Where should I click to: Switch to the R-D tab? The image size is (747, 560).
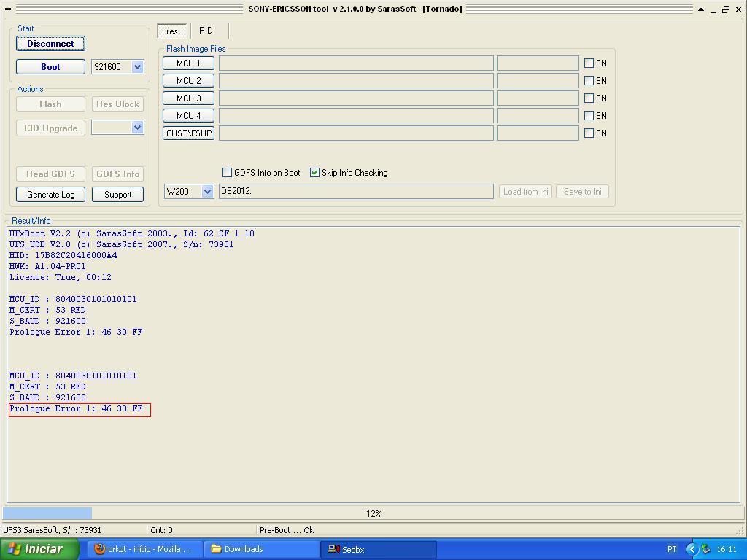pyautogui.click(x=206, y=31)
